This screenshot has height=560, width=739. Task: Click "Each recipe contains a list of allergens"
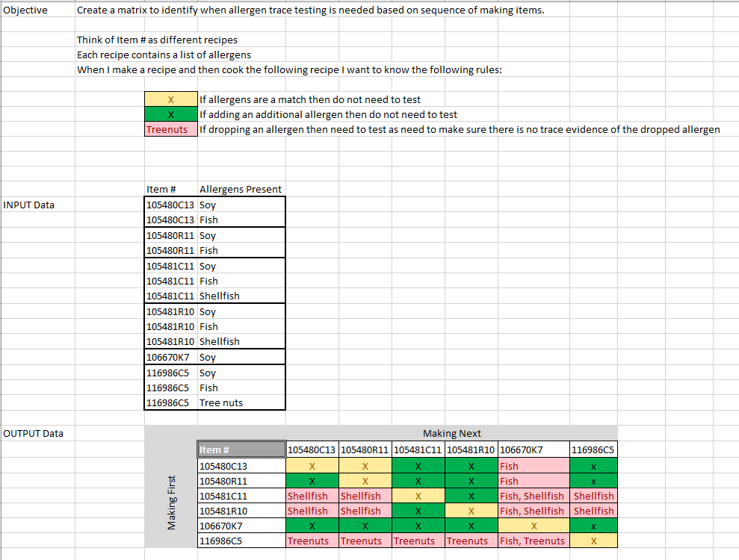(x=164, y=55)
